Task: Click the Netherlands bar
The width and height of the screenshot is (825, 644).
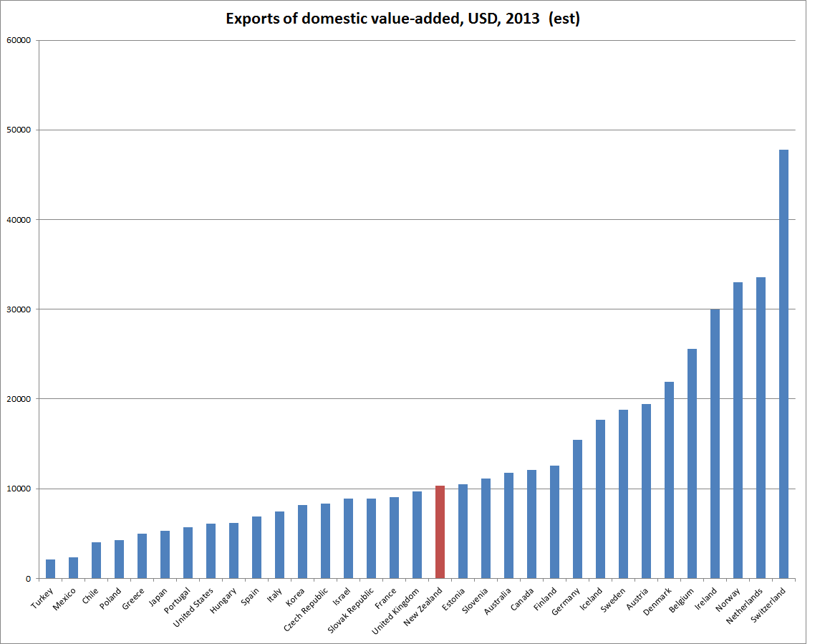Action: click(761, 428)
